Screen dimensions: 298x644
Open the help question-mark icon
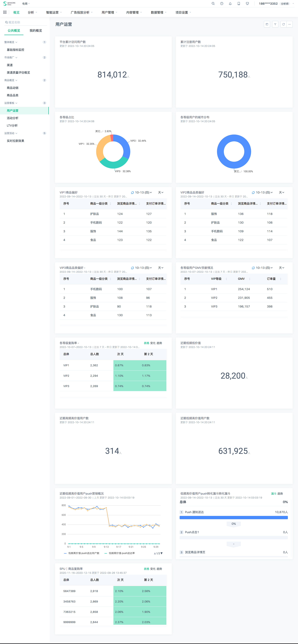click(222, 4)
